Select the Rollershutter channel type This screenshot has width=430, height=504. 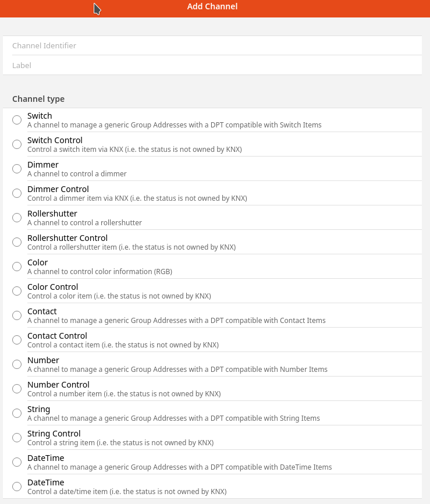tap(17, 218)
